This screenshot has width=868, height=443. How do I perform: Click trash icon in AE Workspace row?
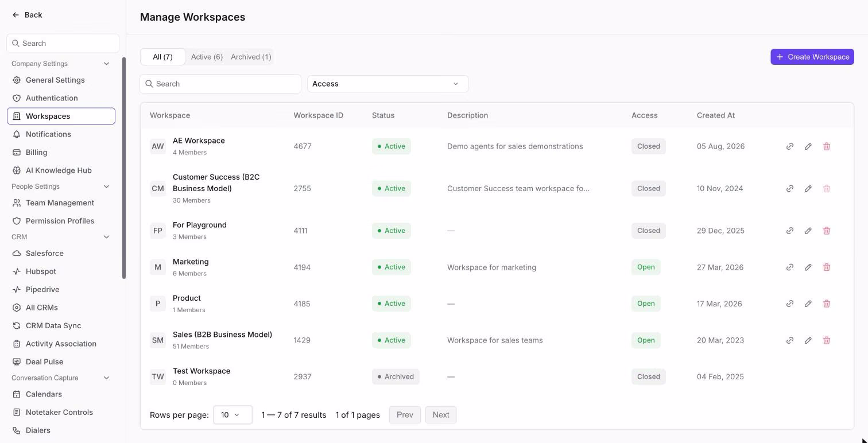[827, 146]
